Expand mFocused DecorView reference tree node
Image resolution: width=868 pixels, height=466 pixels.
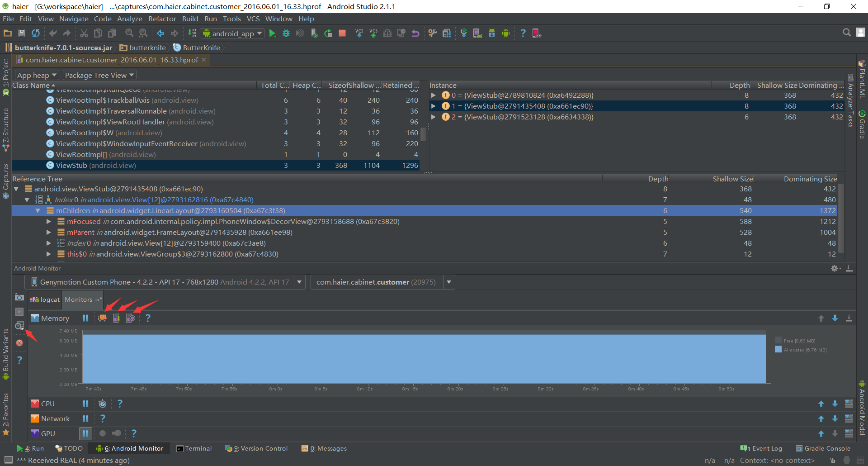(49, 222)
